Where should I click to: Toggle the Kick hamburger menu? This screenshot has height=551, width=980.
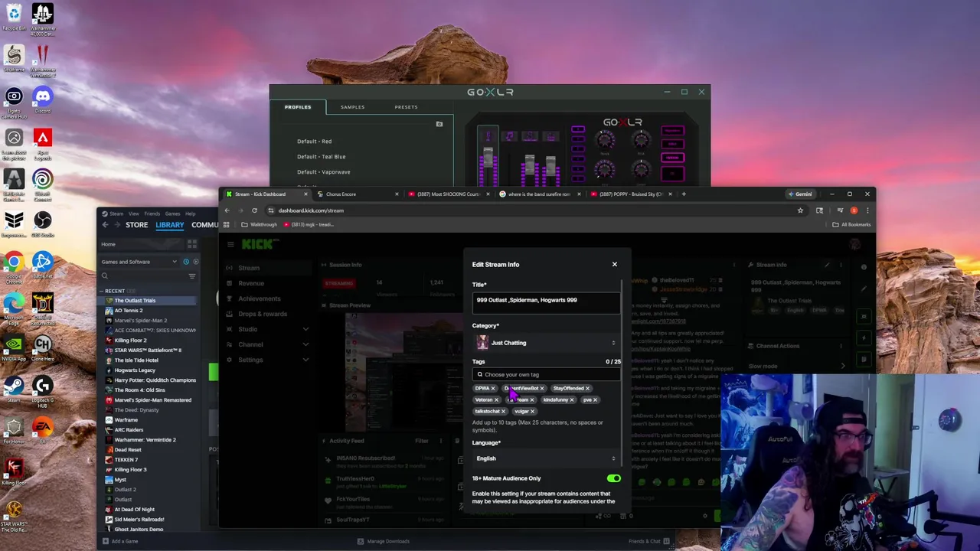click(x=230, y=245)
